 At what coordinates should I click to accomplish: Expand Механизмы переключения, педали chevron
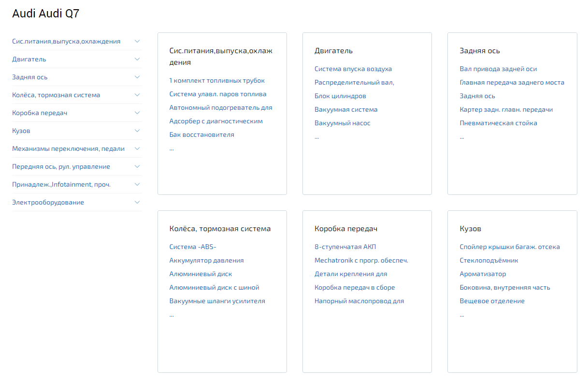(x=137, y=148)
